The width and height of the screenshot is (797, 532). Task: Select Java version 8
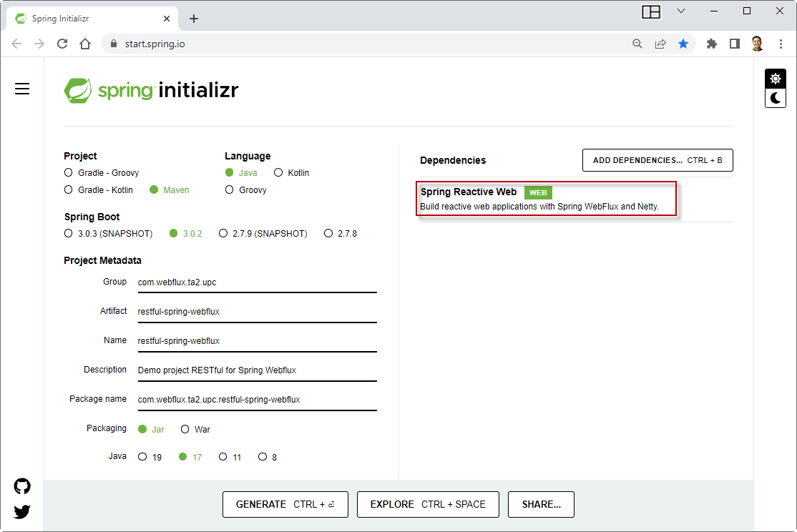click(x=268, y=457)
